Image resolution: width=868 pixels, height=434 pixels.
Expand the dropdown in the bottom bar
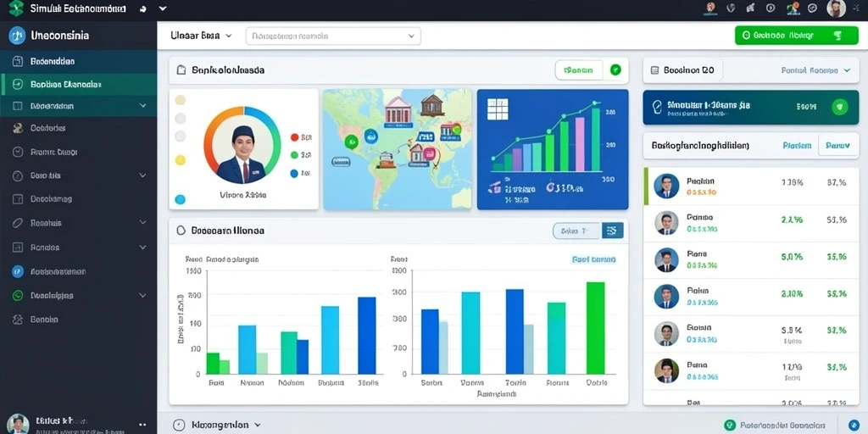point(257,425)
